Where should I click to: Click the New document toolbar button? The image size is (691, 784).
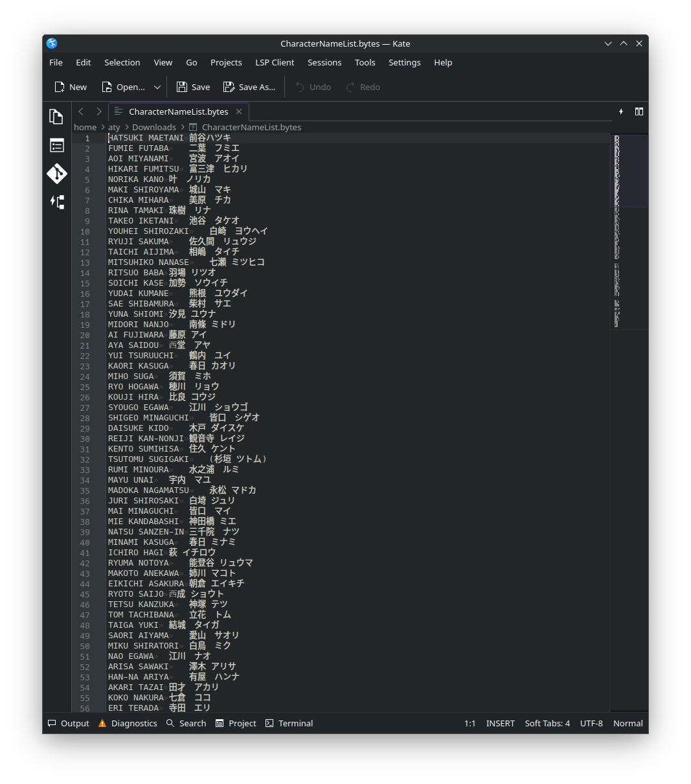click(71, 87)
